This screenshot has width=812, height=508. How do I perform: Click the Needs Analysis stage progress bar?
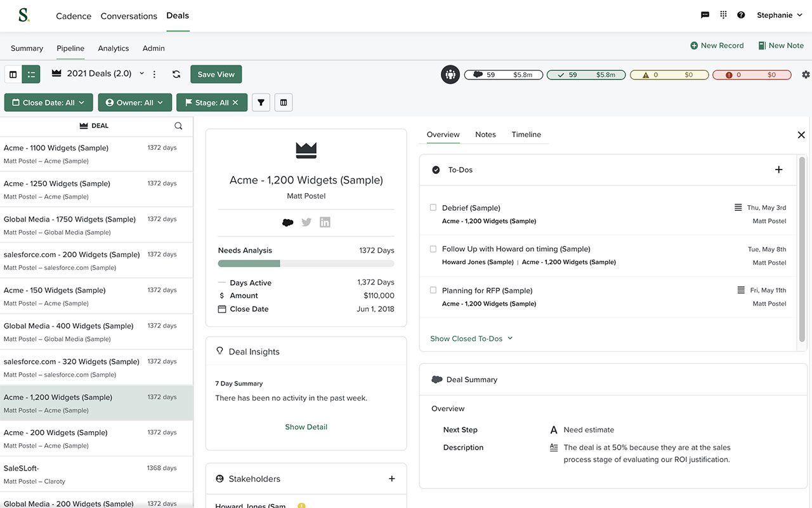point(306,264)
